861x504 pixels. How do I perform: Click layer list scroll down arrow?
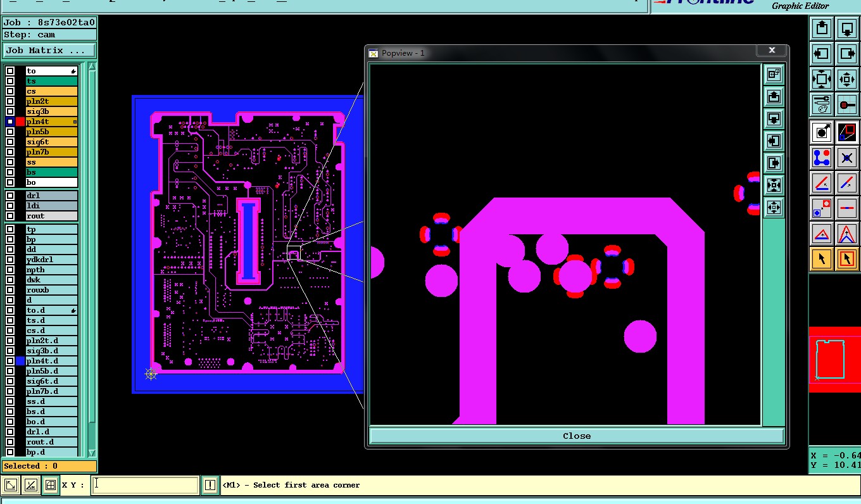(x=92, y=452)
